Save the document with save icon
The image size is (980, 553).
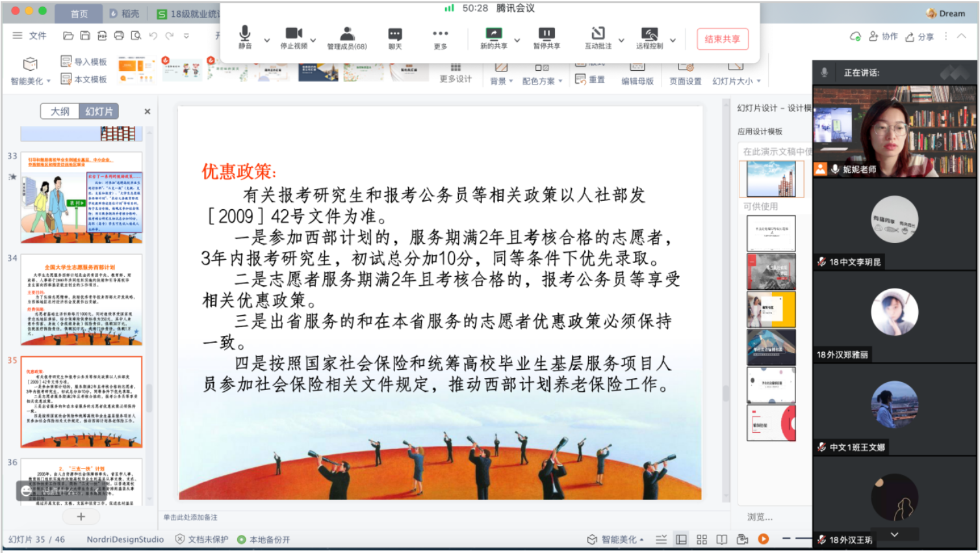[85, 36]
